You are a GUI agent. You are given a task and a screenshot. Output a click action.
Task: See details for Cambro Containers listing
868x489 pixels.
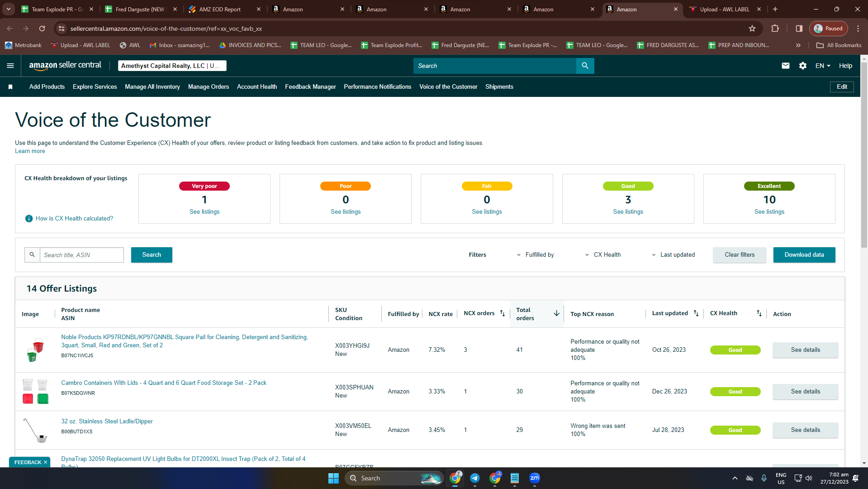tap(806, 392)
